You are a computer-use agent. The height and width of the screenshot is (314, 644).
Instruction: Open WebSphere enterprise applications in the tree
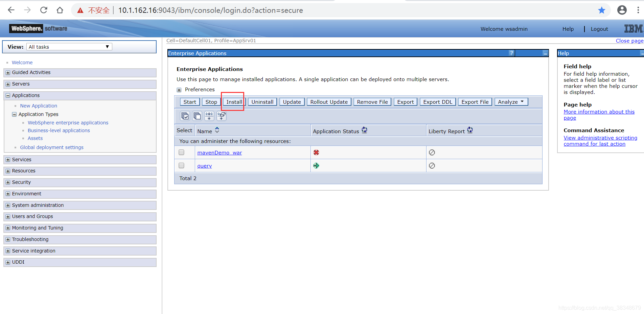coord(68,123)
